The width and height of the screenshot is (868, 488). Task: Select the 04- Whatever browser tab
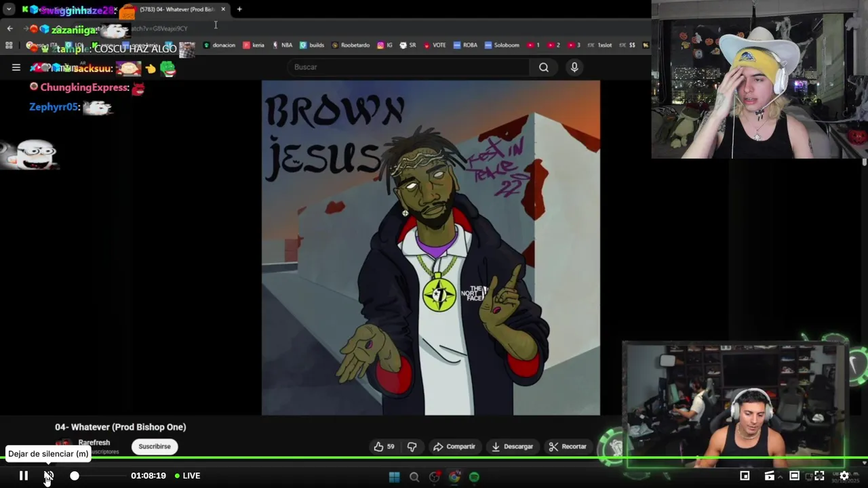tap(178, 9)
